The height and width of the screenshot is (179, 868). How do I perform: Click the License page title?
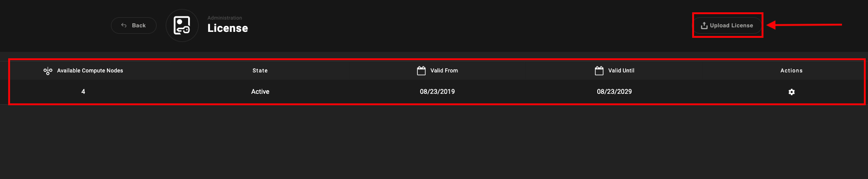coord(228,28)
